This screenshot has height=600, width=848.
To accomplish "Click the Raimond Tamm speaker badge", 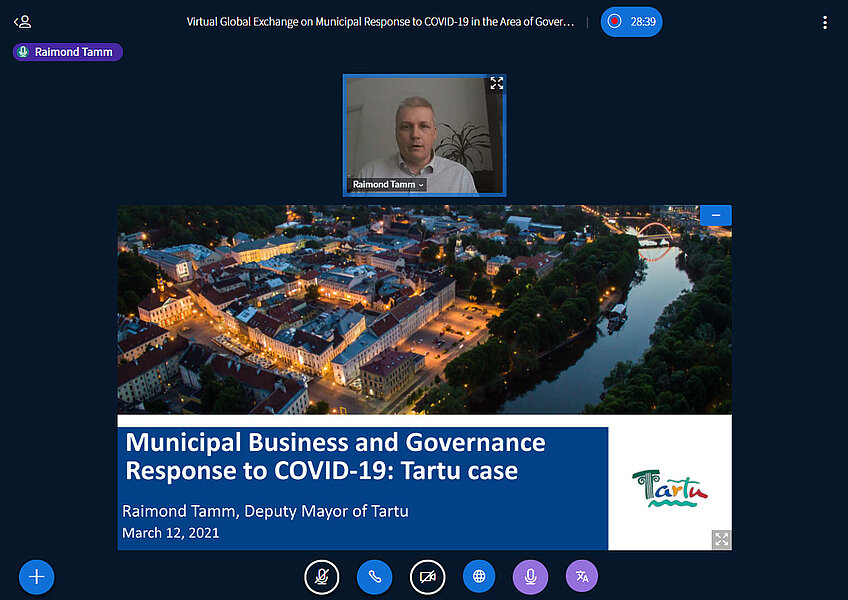I will tap(68, 52).
